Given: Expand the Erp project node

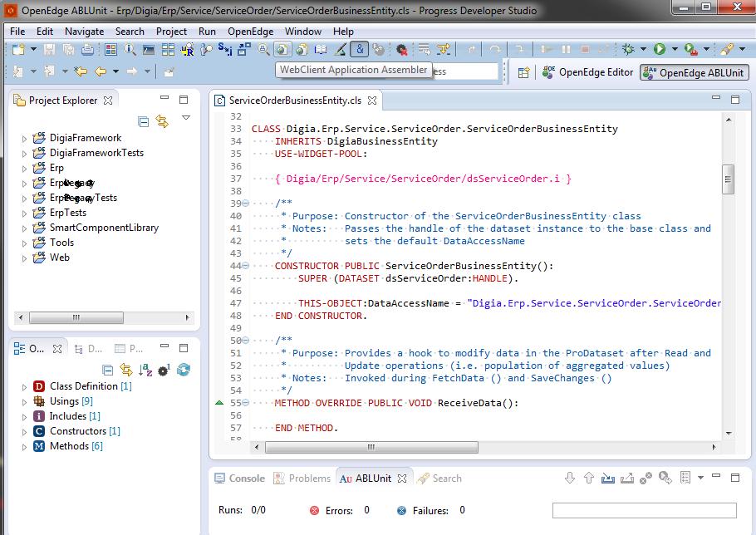Looking at the screenshot, I should pos(24,169).
